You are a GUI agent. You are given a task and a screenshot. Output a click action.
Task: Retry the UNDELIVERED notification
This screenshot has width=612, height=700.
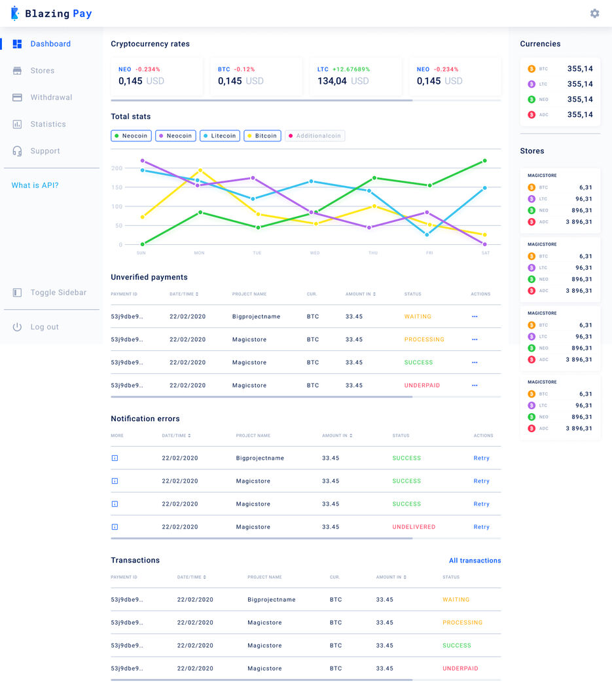point(481,527)
